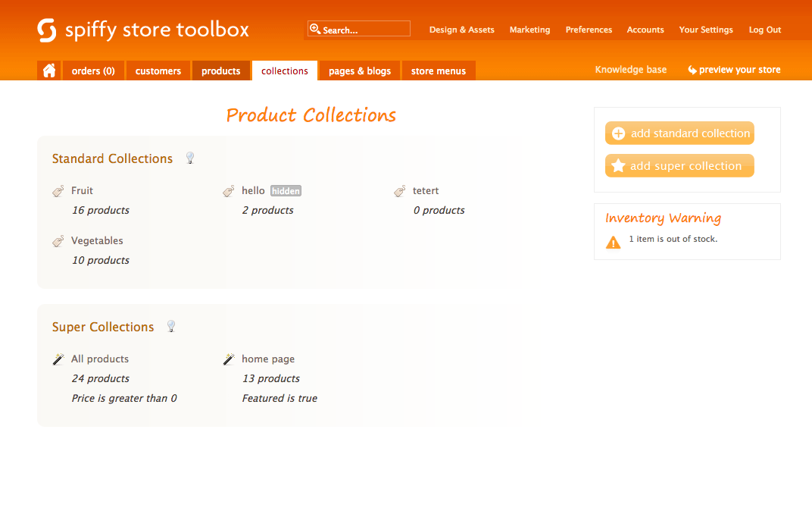
Task: Click the Super Collections heading
Action: 102,327
